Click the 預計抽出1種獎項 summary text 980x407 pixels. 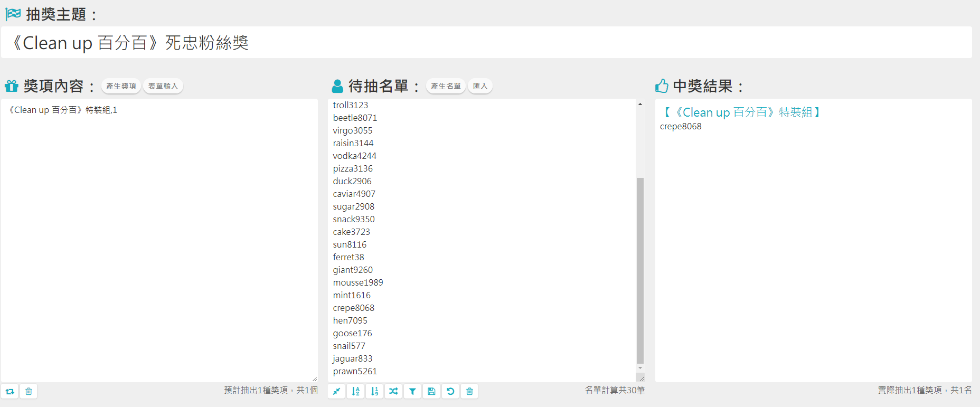click(271, 390)
